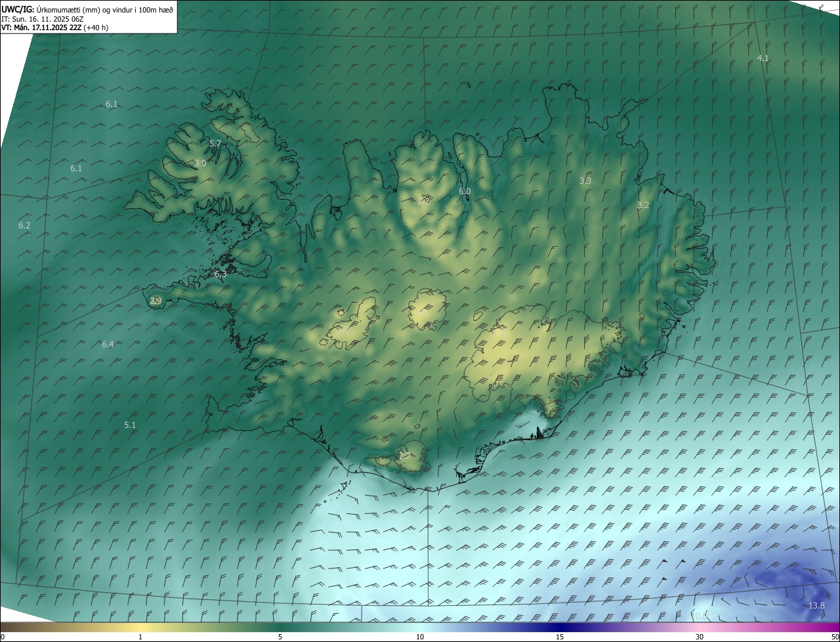Click the 1 tick on the color scale
This screenshot has width=840, height=642.
coord(140,637)
